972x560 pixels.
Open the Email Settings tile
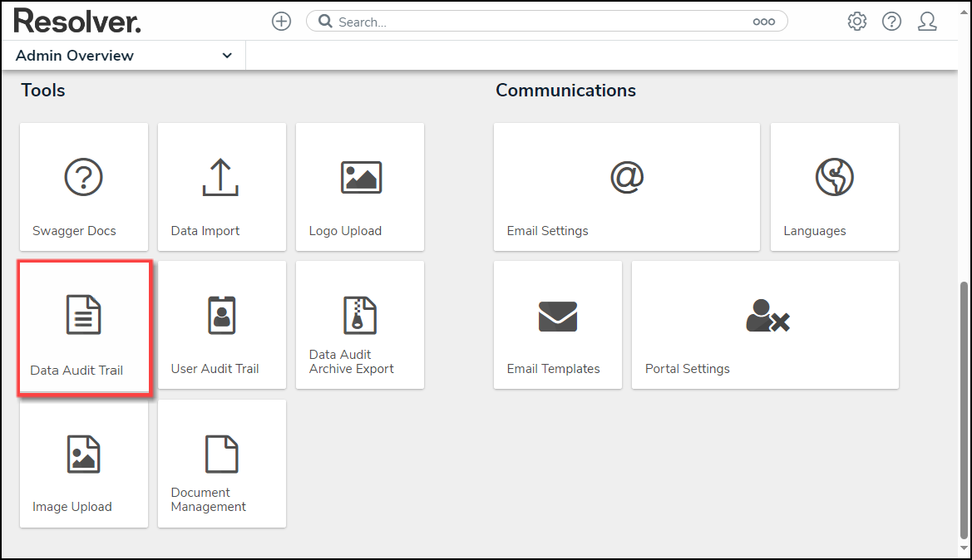[626, 187]
